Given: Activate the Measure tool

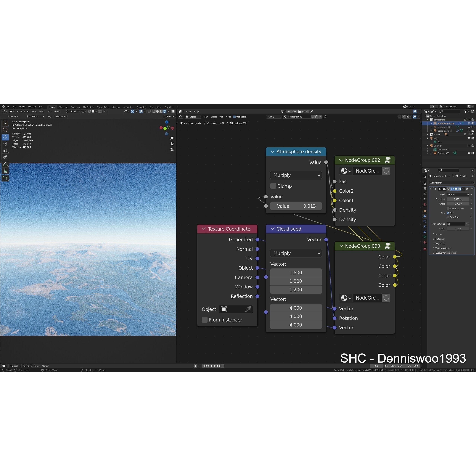Looking at the screenshot, I should point(5,171).
